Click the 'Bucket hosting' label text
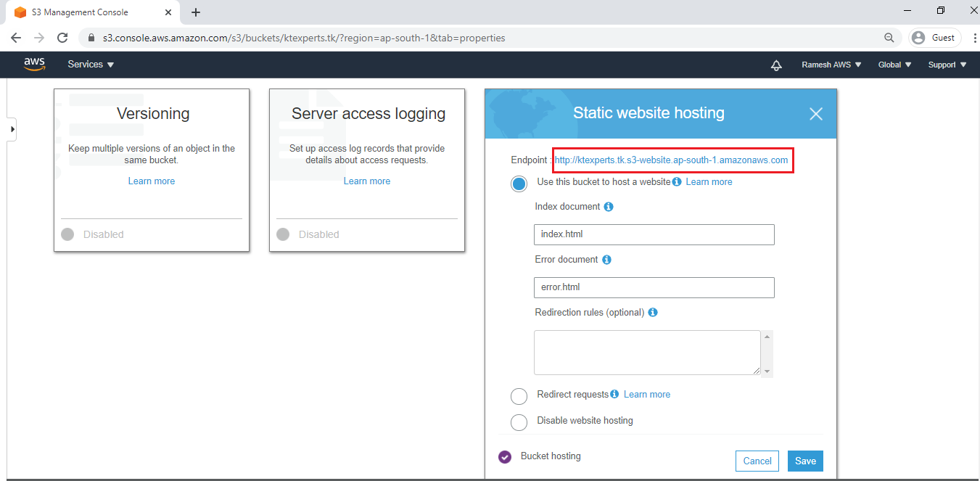 pyautogui.click(x=551, y=456)
